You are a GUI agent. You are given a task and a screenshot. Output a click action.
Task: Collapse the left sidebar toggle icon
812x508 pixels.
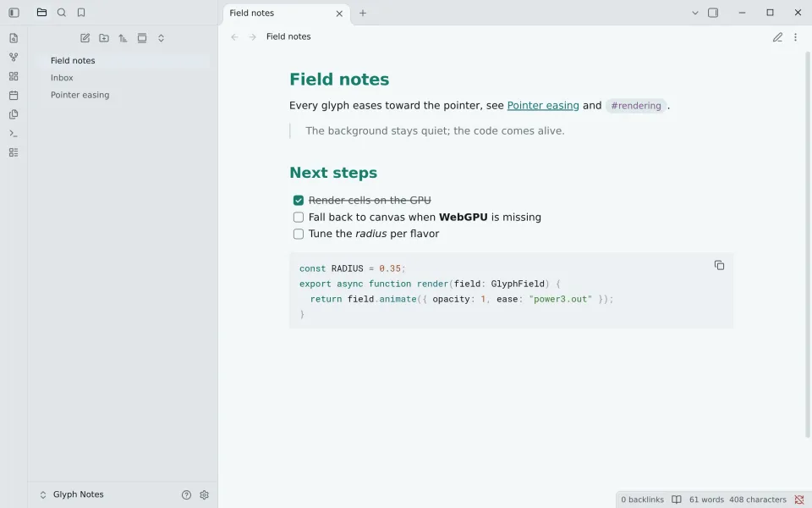(x=14, y=13)
